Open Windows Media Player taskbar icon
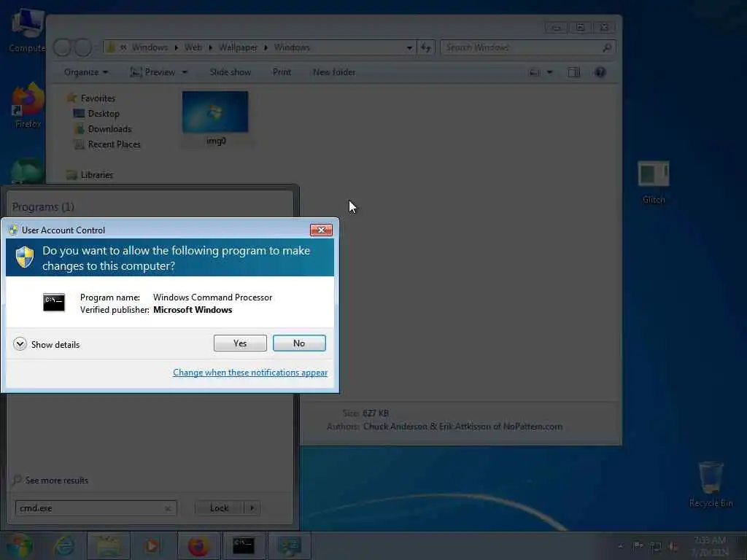The height and width of the screenshot is (560, 747). point(152,545)
